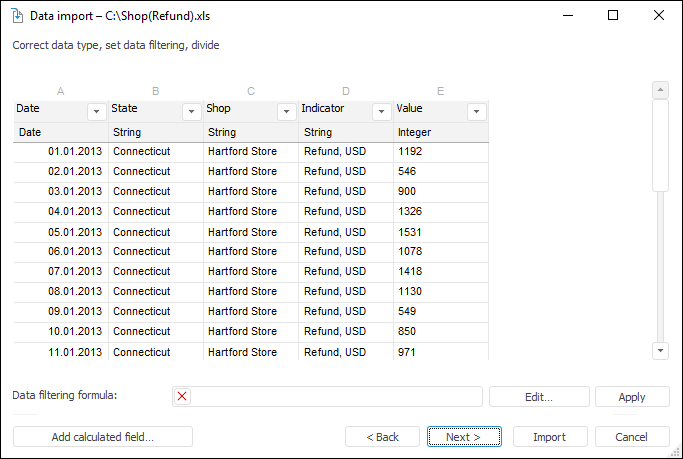Apply the data filtering formula

tap(632, 397)
